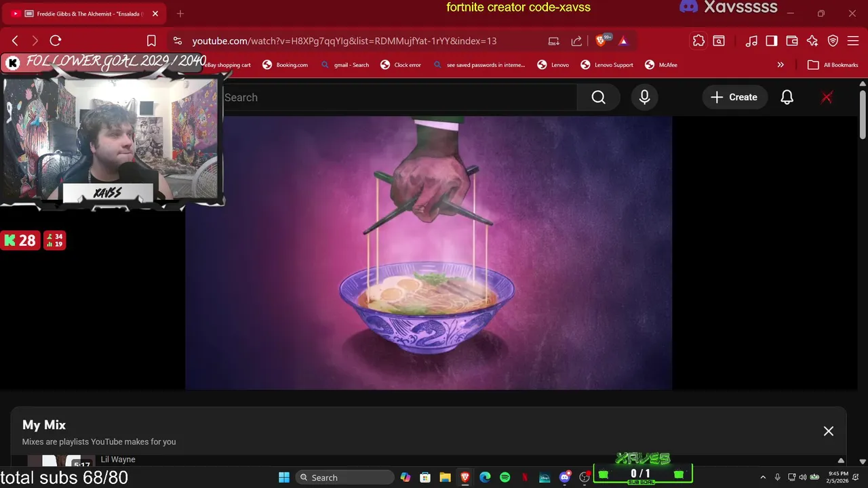Share this page via the share icon
Image resolution: width=868 pixels, height=488 pixels.
click(x=576, y=41)
